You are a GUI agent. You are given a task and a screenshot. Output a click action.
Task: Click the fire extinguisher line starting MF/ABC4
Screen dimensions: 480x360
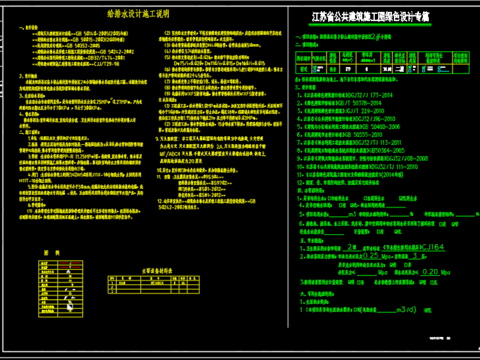[x=213, y=154]
